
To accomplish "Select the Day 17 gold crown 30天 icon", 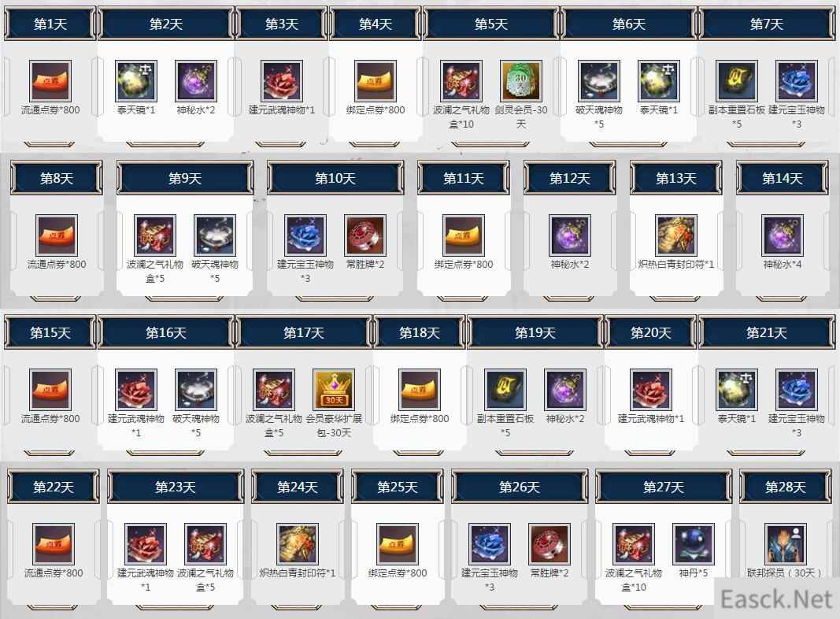I will 334,390.
